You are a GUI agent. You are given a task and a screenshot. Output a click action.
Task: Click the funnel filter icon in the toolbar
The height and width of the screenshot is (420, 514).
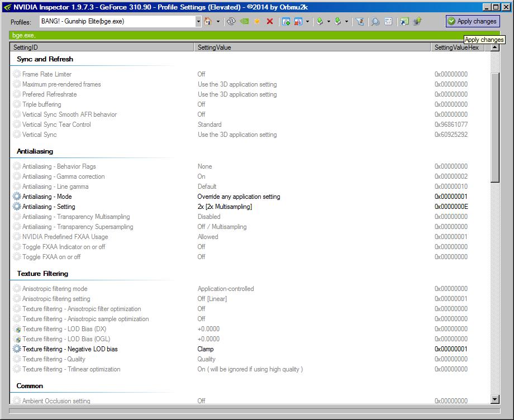pyautogui.click(x=360, y=22)
